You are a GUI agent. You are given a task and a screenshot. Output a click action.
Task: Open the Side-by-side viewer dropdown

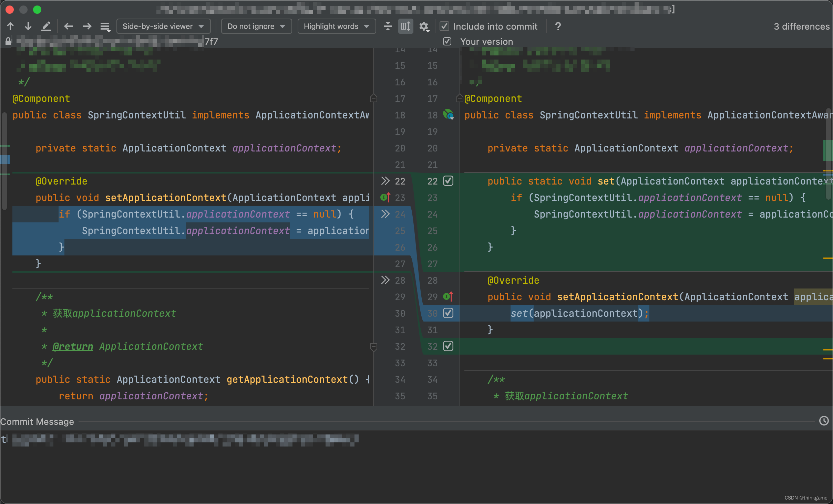pyautogui.click(x=163, y=26)
